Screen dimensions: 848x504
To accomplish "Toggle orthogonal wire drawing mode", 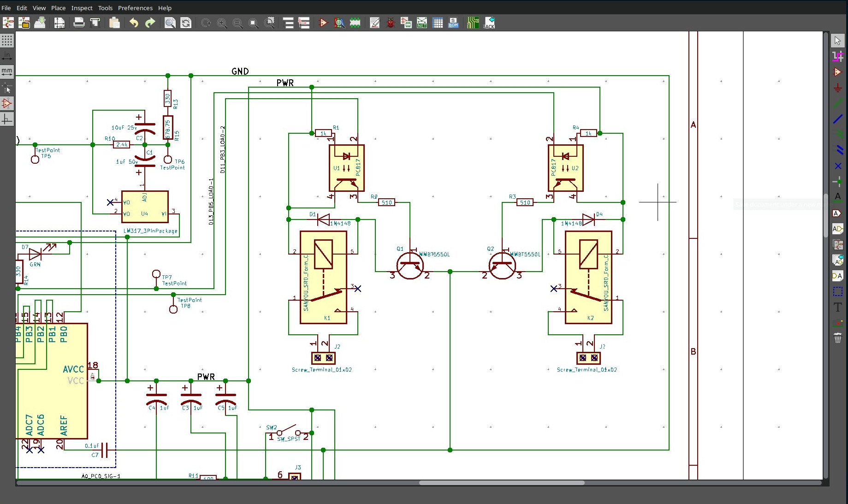I will tap(7, 119).
